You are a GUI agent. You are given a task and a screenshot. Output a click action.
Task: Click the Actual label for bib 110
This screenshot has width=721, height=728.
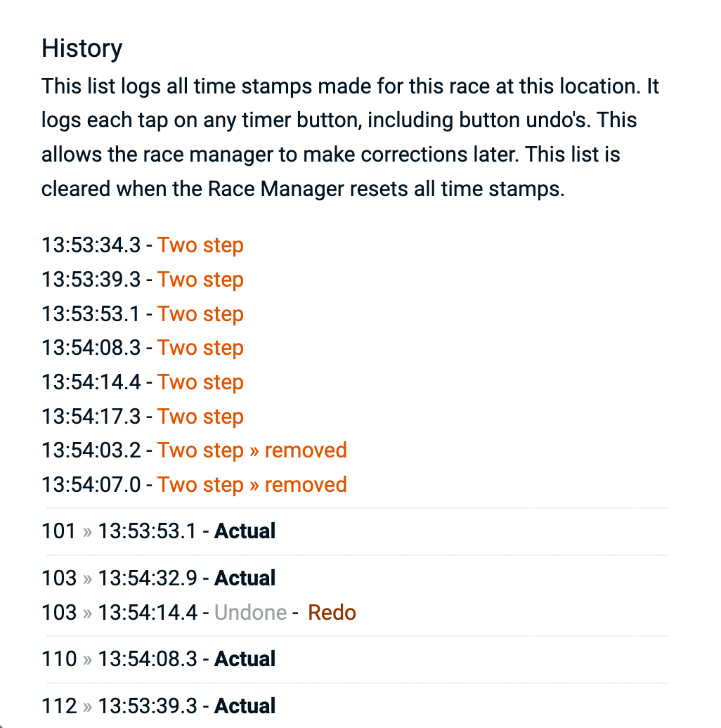tap(245, 659)
